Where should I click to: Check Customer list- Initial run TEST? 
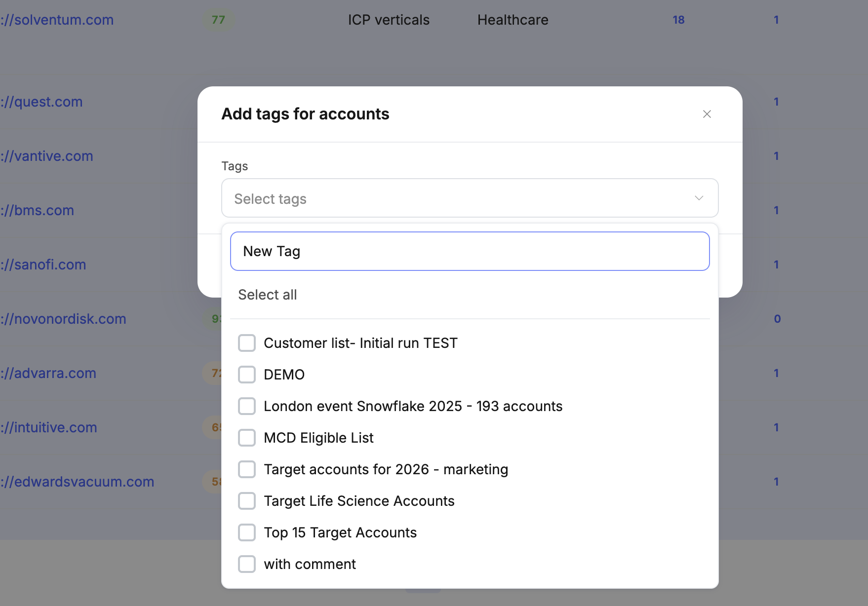click(247, 343)
